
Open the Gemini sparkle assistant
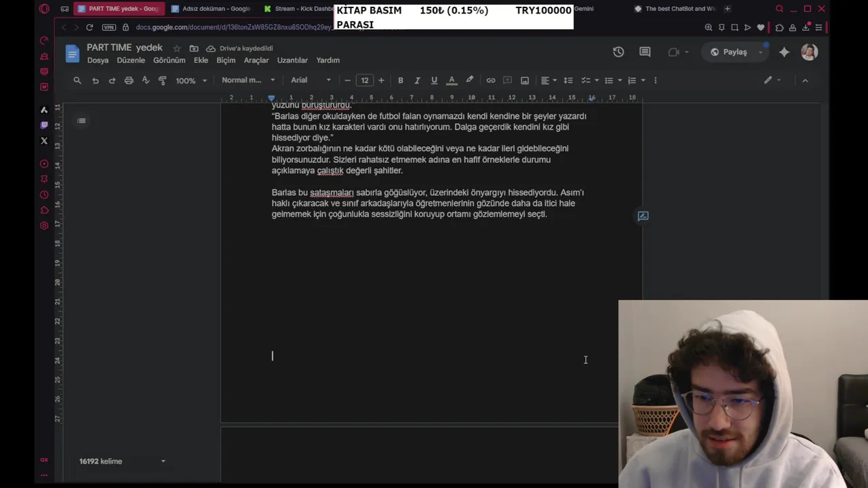pyautogui.click(x=784, y=52)
